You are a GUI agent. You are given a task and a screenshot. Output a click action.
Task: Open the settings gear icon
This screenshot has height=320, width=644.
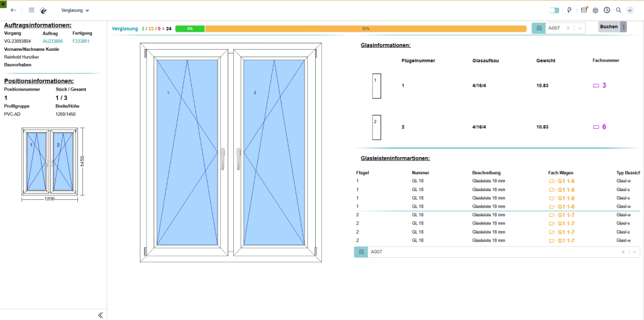pos(596,10)
